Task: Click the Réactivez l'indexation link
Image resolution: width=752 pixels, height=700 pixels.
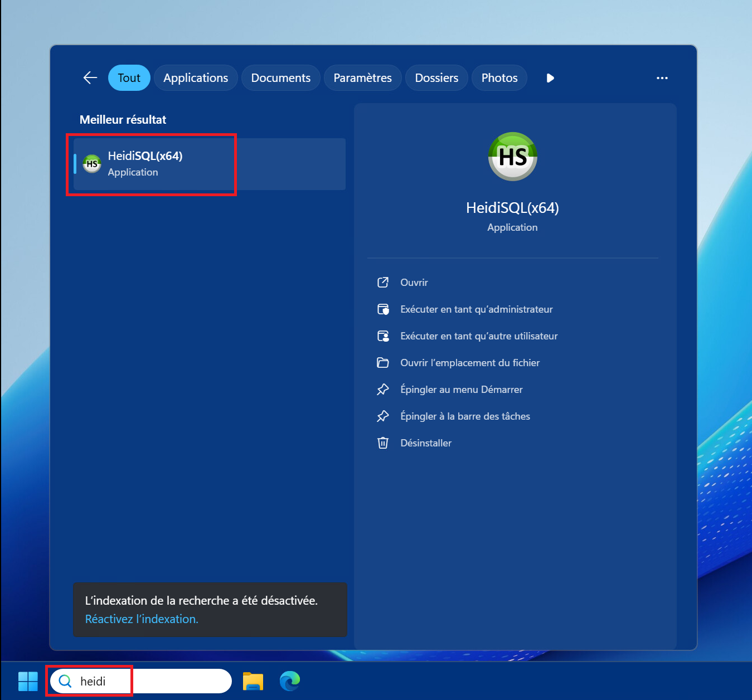Action: 142,619
